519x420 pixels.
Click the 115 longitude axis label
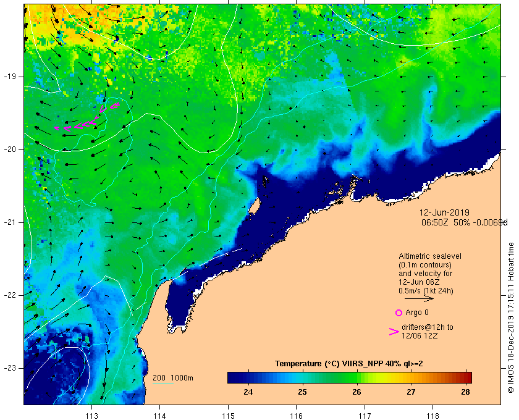pyautogui.click(x=228, y=416)
